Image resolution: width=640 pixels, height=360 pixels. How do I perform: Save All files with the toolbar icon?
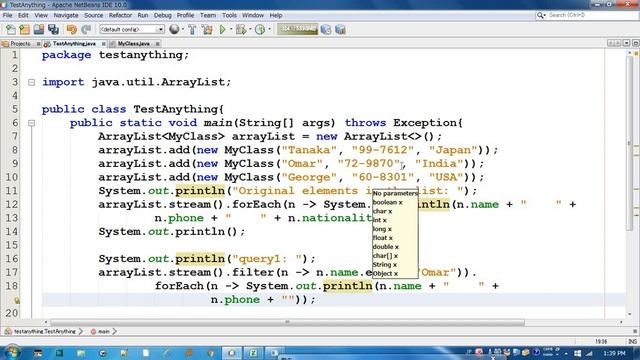tap(53, 29)
